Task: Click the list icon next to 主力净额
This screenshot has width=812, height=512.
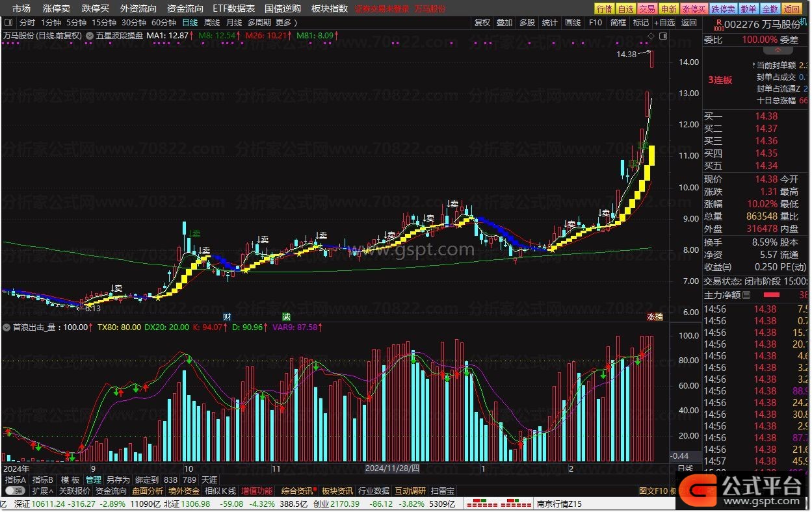Action: pos(746,295)
